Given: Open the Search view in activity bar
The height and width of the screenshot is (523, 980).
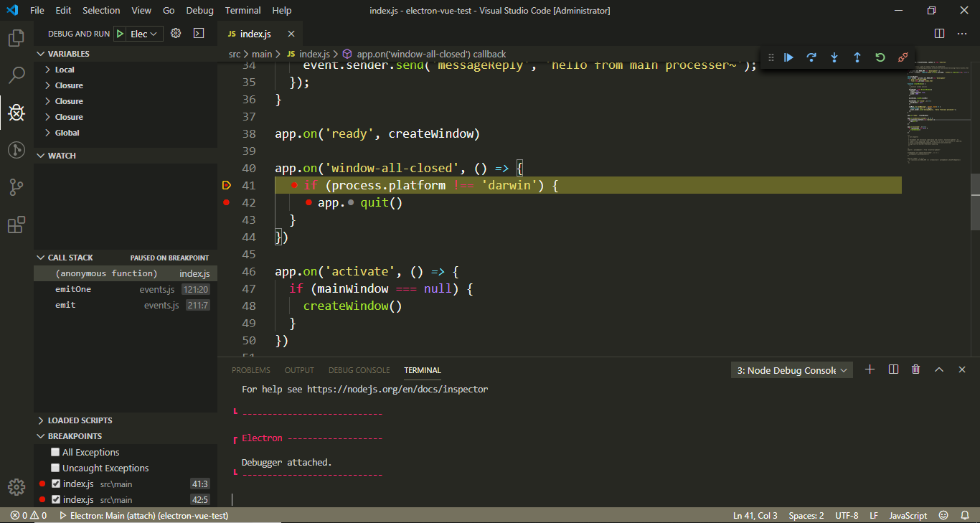Looking at the screenshot, I should coord(16,75).
